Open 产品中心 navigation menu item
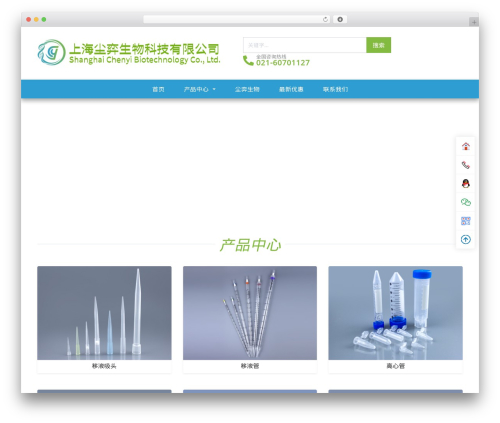The height and width of the screenshot is (423, 500). tap(196, 89)
